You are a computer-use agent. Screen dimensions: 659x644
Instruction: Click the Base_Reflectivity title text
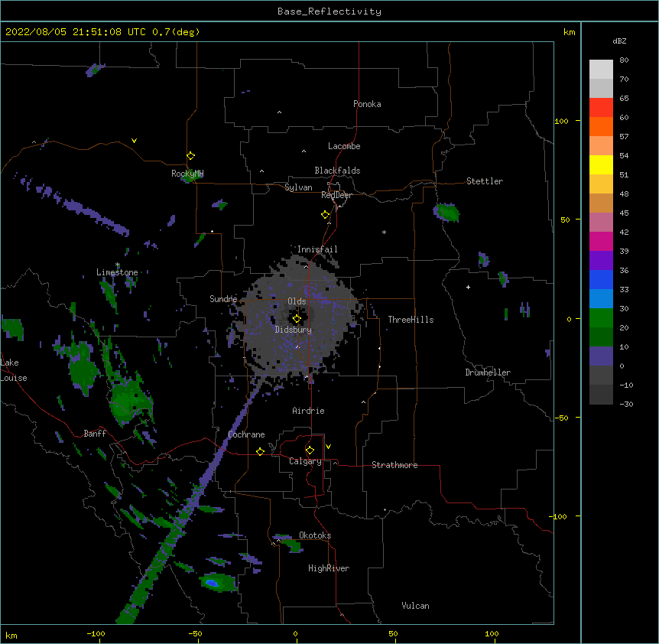[329, 11]
